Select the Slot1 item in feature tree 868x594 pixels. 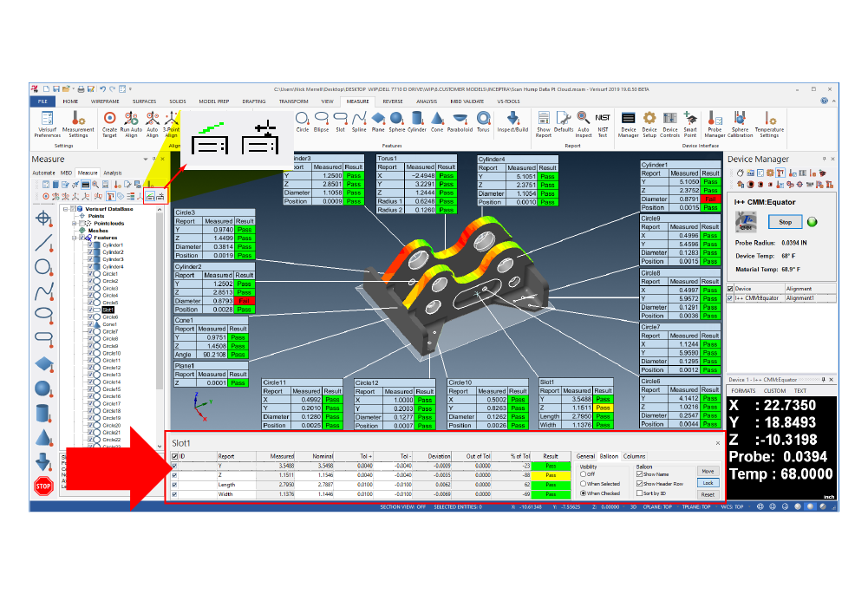pyautogui.click(x=108, y=310)
